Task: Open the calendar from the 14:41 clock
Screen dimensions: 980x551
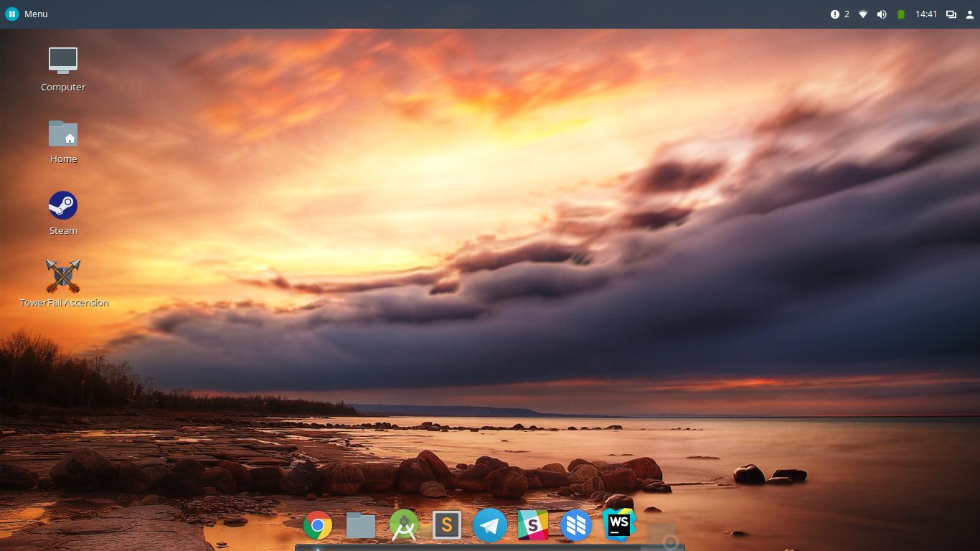Action: click(x=926, y=14)
